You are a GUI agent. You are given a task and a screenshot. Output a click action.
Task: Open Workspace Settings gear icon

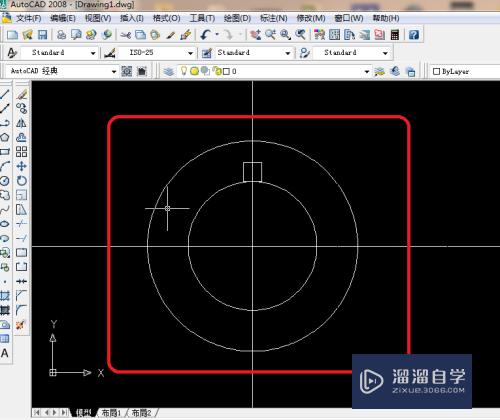127,71
